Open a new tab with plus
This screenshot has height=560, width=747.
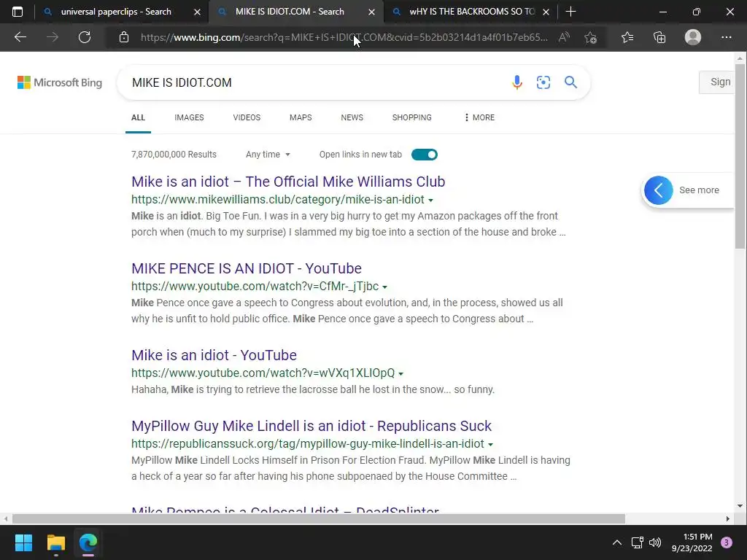(570, 12)
